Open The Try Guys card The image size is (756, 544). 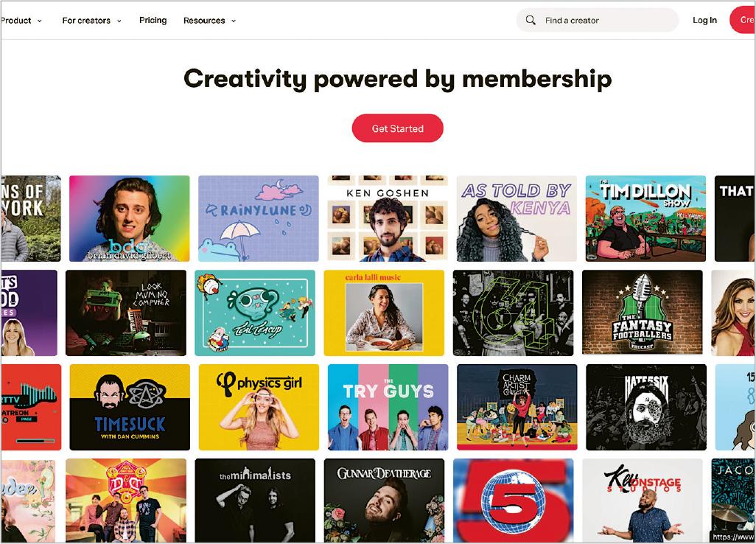point(388,407)
